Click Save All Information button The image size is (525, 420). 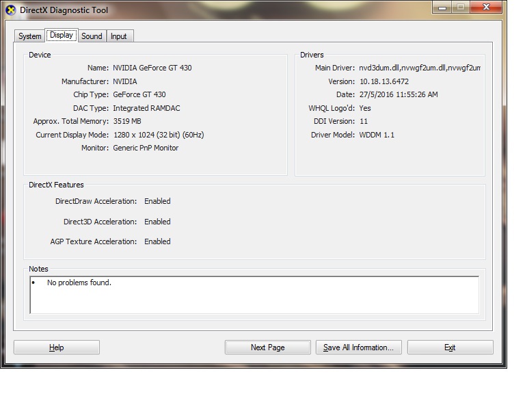[x=358, y=347]
